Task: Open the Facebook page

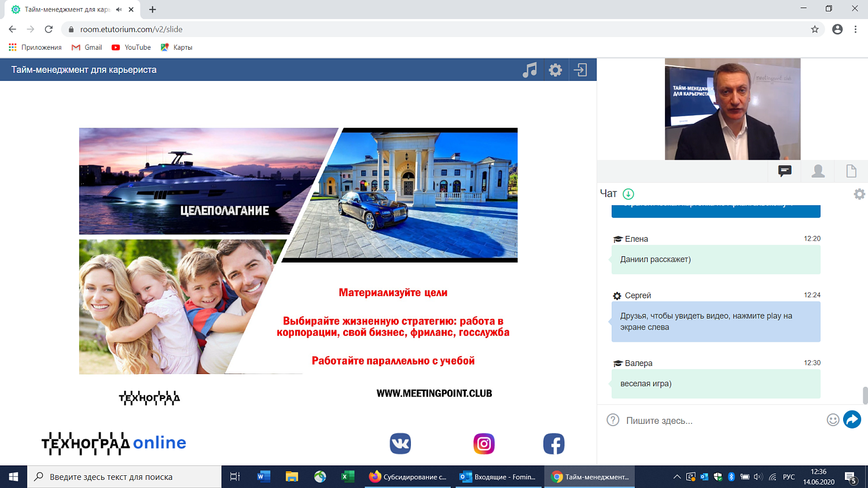Action: (x=554, y=443)
